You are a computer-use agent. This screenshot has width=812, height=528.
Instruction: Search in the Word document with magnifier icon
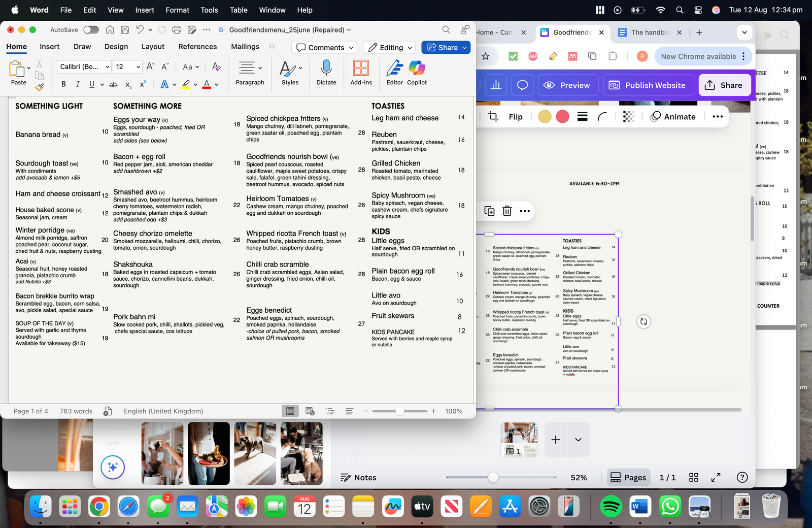pos(446,30)
